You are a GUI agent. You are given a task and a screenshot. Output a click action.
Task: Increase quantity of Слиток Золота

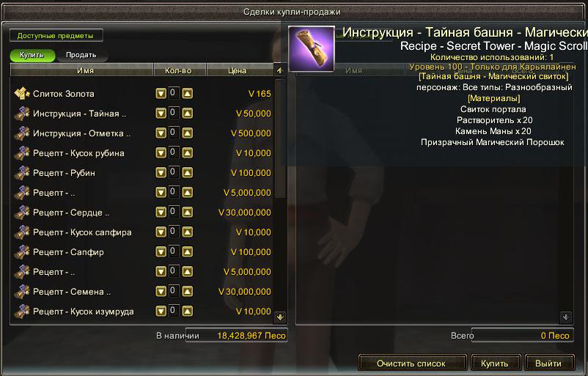pyautogui.click(x=188, y=93)
